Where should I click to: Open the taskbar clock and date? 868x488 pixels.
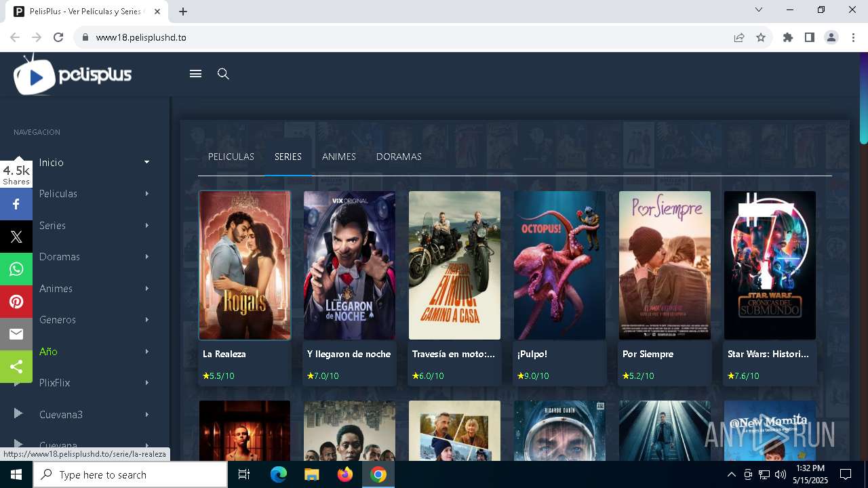tap(810, 474)
